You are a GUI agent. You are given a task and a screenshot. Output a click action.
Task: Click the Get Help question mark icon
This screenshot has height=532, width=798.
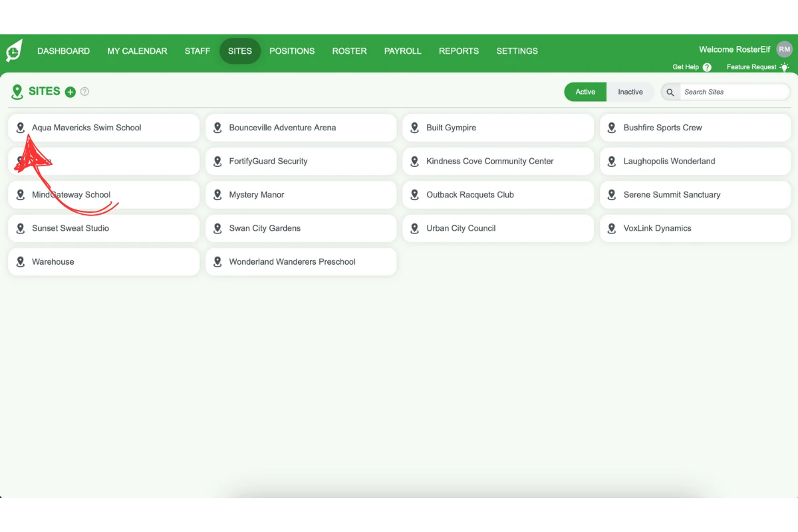point(707,67)
